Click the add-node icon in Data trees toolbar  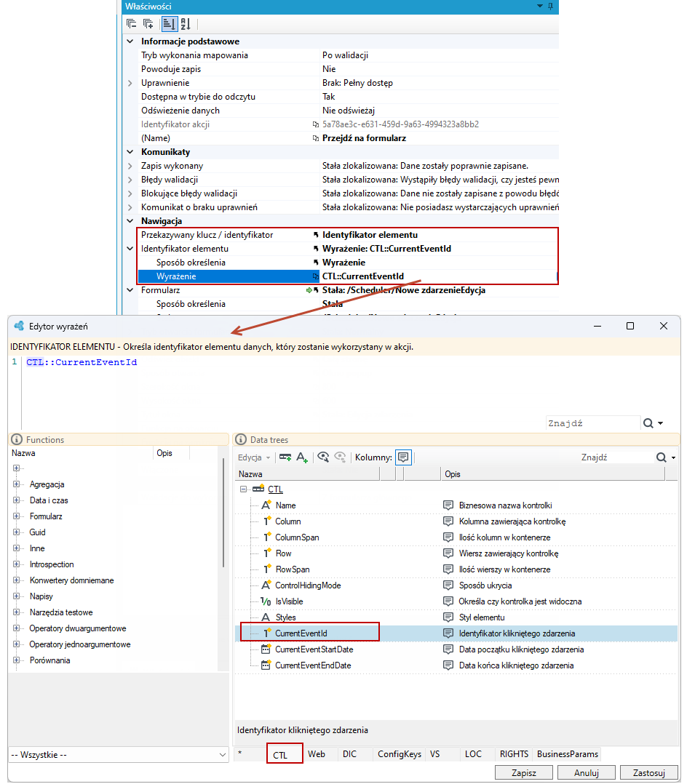[x=285, y=457]
